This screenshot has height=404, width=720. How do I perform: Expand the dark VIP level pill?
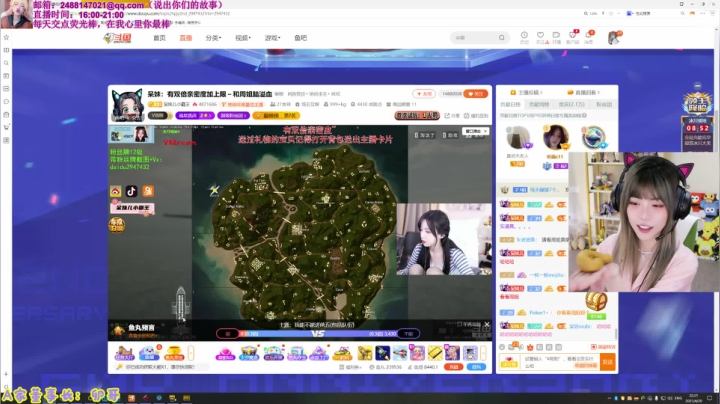[x=159, y=115]
